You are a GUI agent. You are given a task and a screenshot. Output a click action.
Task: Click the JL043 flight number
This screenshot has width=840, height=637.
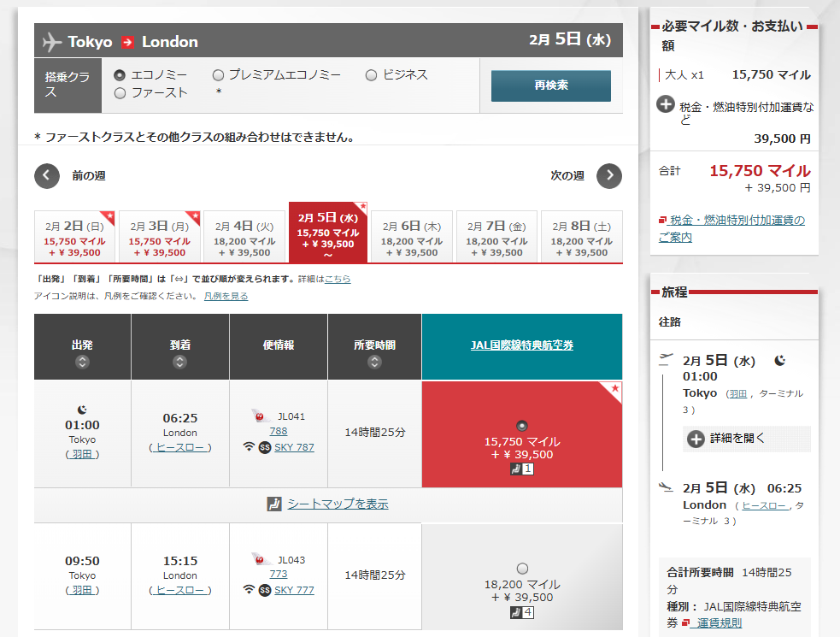(x=291, y=560)
